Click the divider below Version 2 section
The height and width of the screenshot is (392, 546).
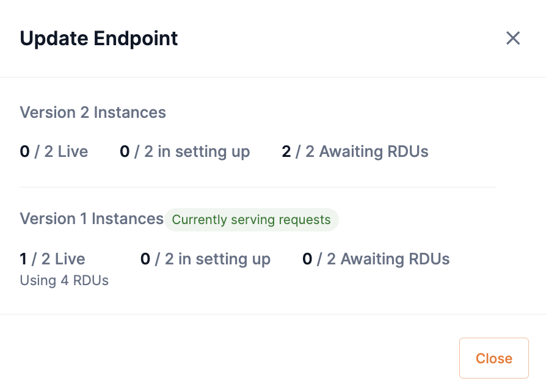(x=258, y=186)
